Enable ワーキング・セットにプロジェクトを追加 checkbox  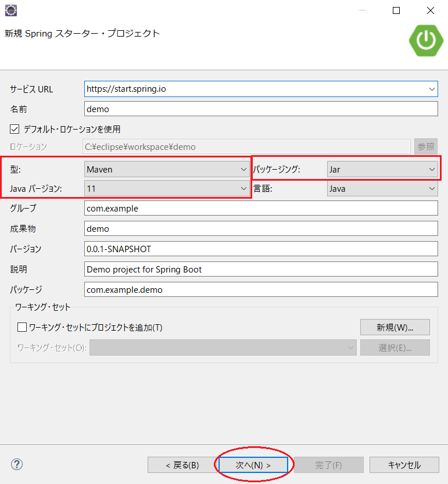click(22, 327)
